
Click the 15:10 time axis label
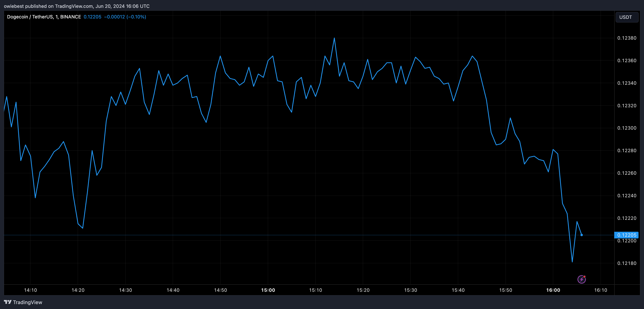click(316, 290)
